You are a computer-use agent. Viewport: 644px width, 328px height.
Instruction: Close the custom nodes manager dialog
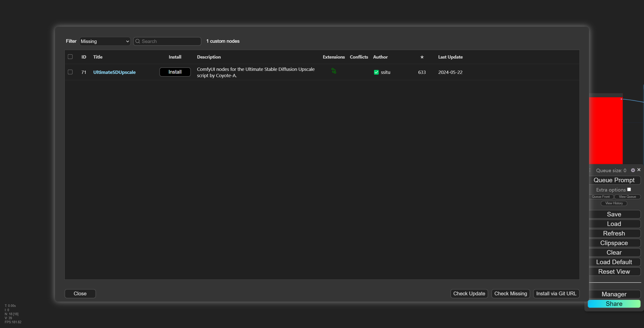[x=80, y=294]
